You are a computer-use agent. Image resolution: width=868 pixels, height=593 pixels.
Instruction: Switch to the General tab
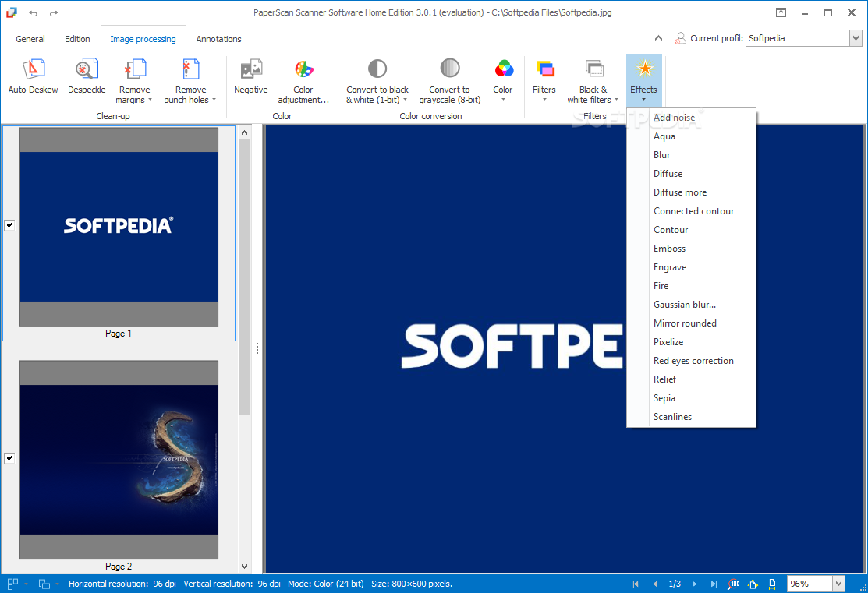tap(30, 39)
